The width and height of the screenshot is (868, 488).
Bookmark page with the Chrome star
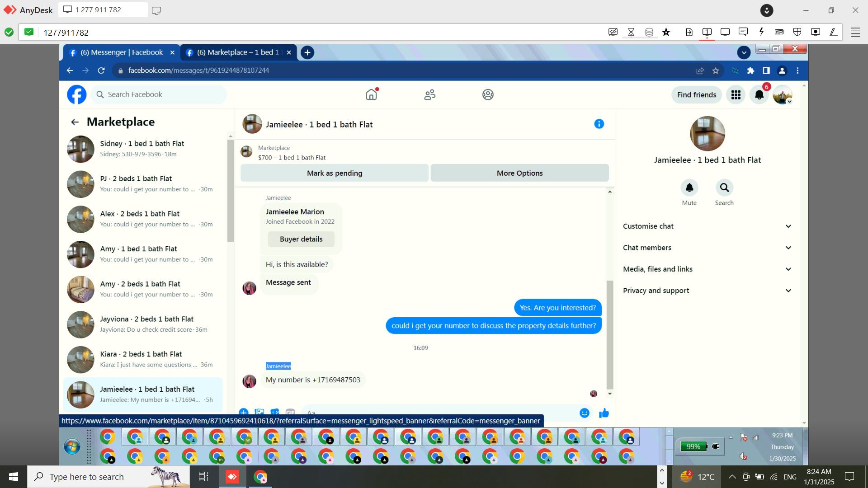(716, 70)
